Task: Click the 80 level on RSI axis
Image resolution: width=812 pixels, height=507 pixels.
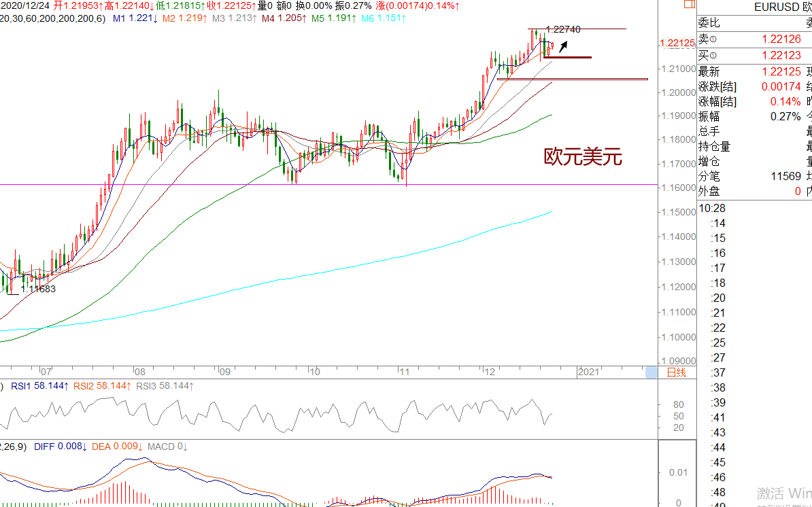Action: click(679, 404)
